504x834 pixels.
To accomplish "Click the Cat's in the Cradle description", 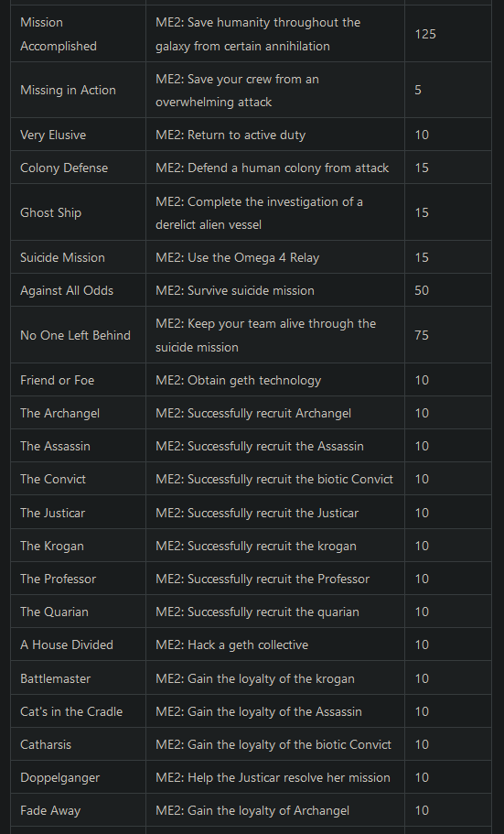I will coord(259,711).
